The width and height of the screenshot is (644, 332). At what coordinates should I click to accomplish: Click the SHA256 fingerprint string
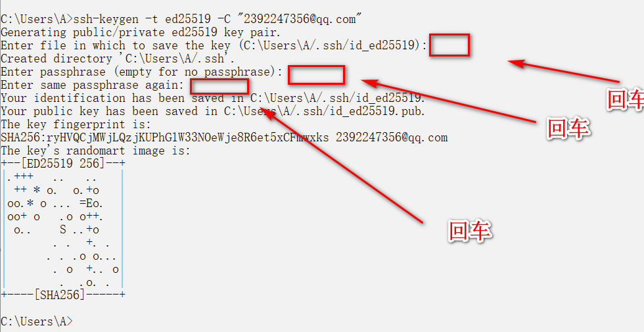point(165,137)
